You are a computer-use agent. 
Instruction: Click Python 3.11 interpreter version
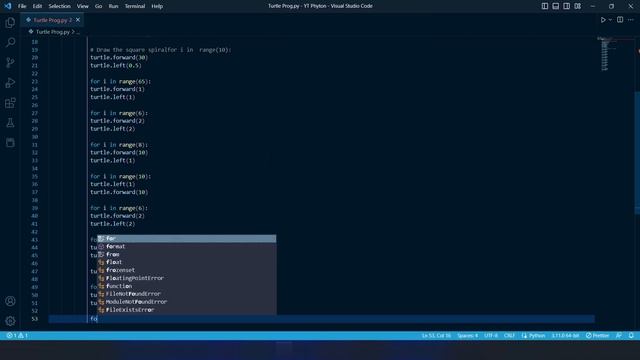click(x=565, y=336)
